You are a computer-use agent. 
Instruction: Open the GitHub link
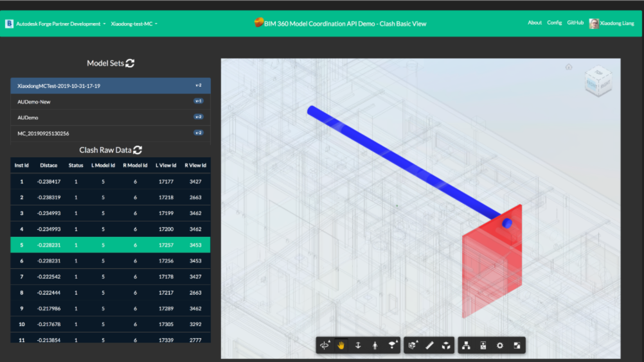point(575,22)
